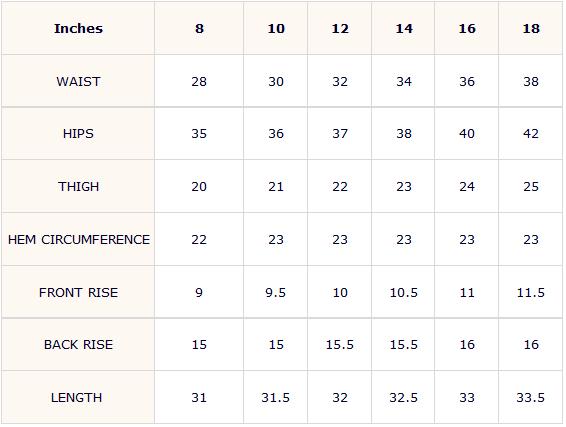
Task: Select the size 18 column header
Action: coord(531,29)
